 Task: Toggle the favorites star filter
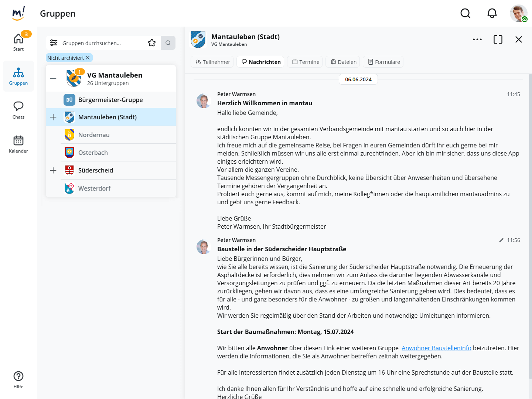(152, 43)
